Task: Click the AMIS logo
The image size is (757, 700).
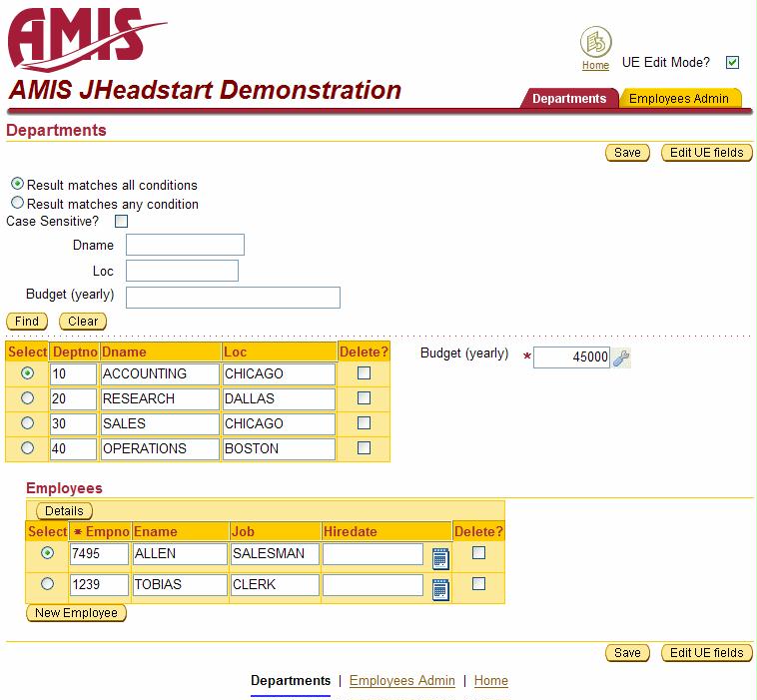Action: pos(86,39)
